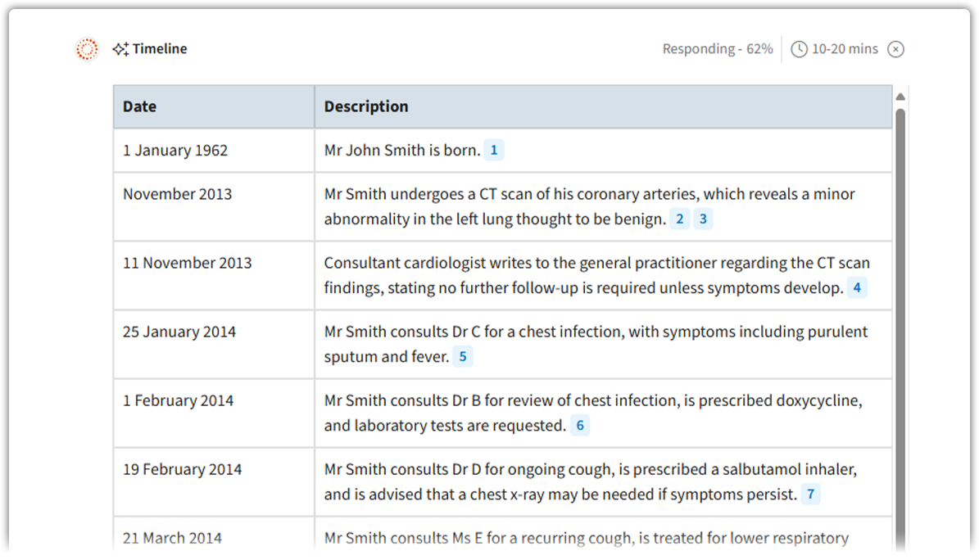Open citation 6 for the doxycycline prescription
Image resolution: width=979 pixels, height=560 pixels.
[x=580, y=426]
